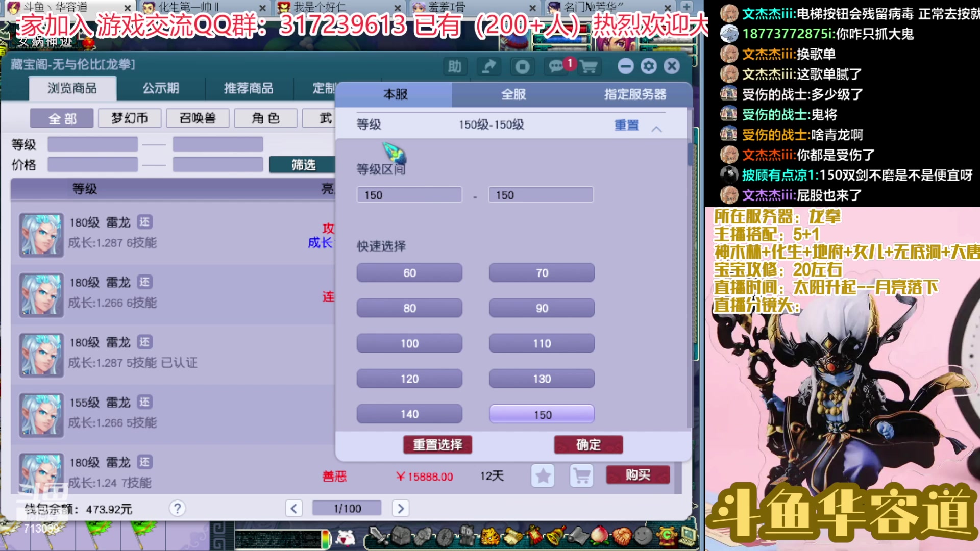
Task: Click the tiger head icon in game bar
Action: pos(491,536)
